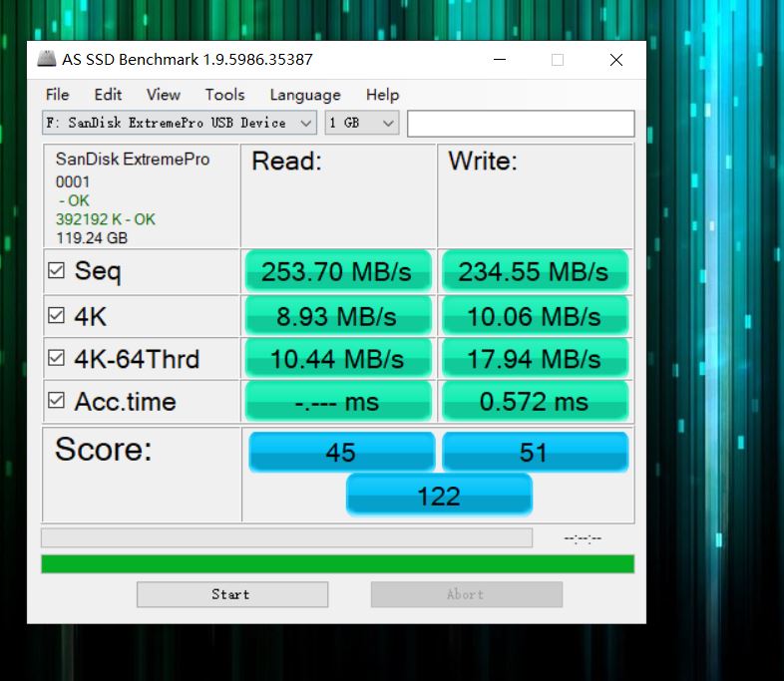Screen dimensions: 784x681
Task: Open the View menu
Action: (163, 95)
